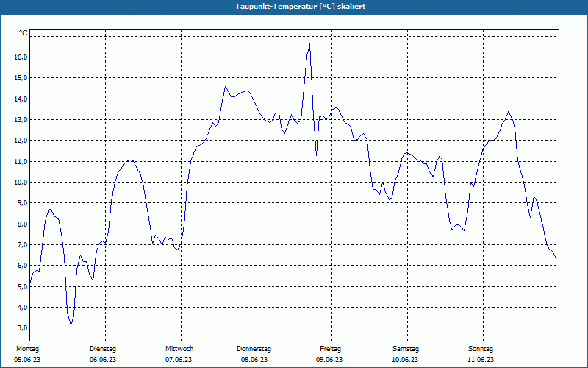The width and height of the screenshot is (588, 368).
Task: Select the 13,0 axis value
Action: pyautogui.click(x=21, y=120)
